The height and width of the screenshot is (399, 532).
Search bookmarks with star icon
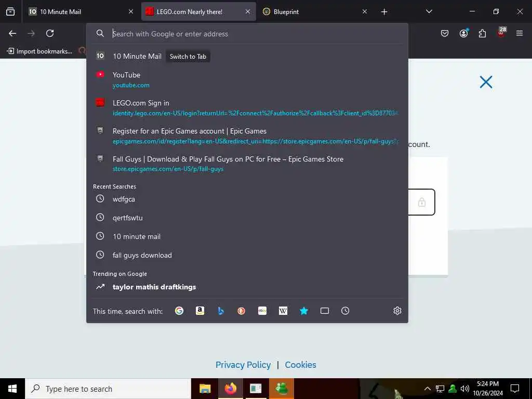[x=303, y=311]
